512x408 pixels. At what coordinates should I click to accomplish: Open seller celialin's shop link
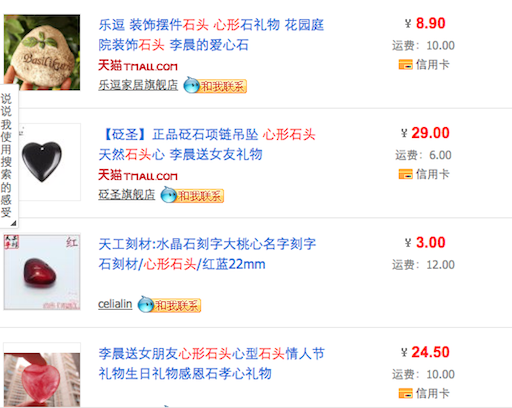115,304
